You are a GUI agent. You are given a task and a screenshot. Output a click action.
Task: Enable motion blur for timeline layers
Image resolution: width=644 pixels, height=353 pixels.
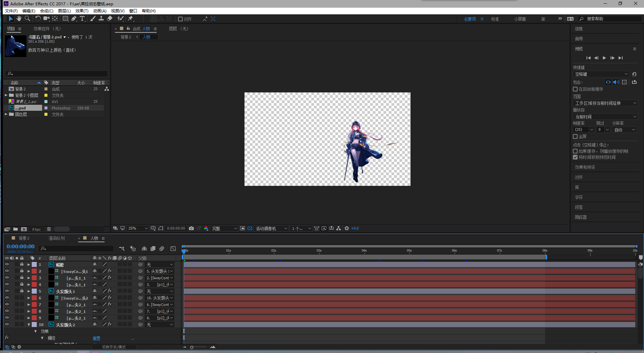162,249
